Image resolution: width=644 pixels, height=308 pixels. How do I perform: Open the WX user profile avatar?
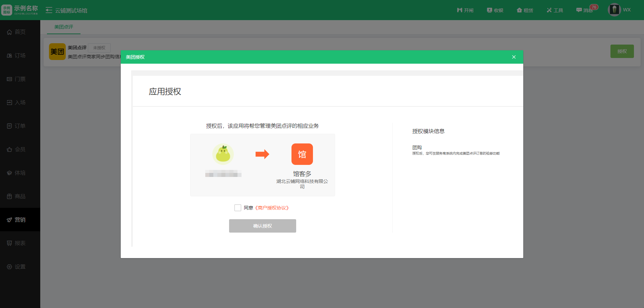[614, 10]
